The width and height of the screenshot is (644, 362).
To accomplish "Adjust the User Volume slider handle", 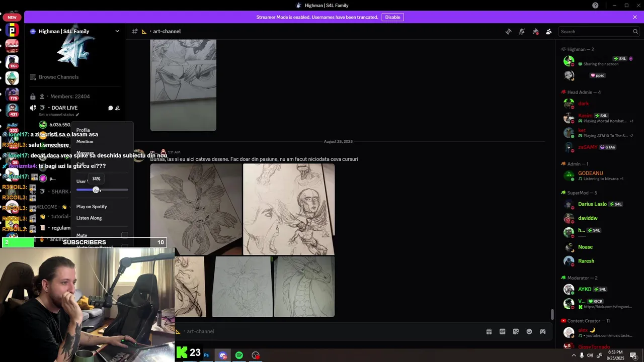I will (96, 190).
